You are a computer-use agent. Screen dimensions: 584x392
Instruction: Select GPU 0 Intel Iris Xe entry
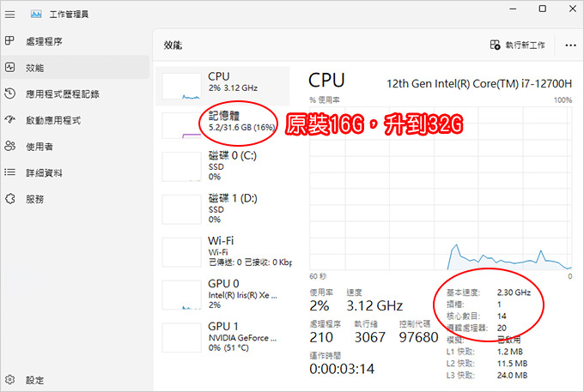click(x=222, y=294)
